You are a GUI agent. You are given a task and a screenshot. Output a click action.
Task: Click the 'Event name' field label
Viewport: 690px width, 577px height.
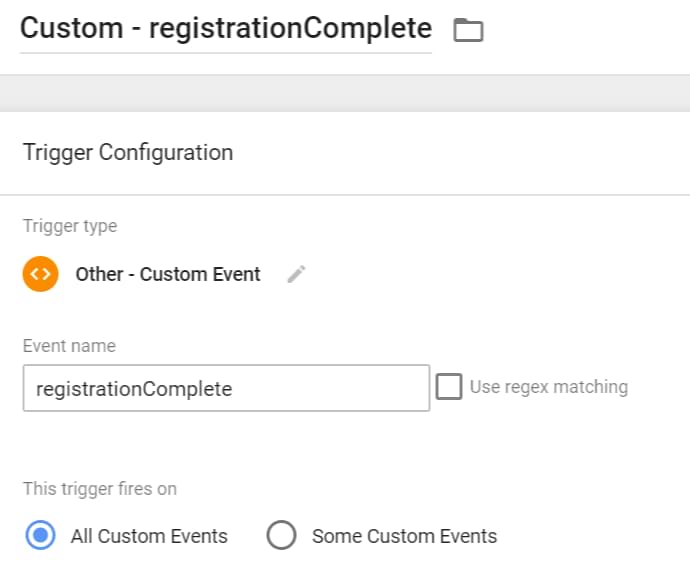tap(69, 346)
